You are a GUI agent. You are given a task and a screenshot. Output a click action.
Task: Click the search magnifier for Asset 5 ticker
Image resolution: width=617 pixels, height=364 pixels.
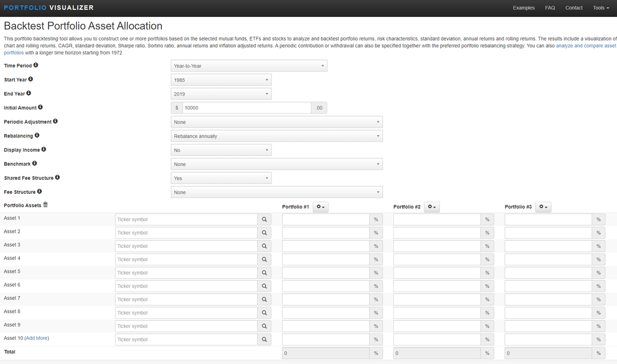coord(264,273)
